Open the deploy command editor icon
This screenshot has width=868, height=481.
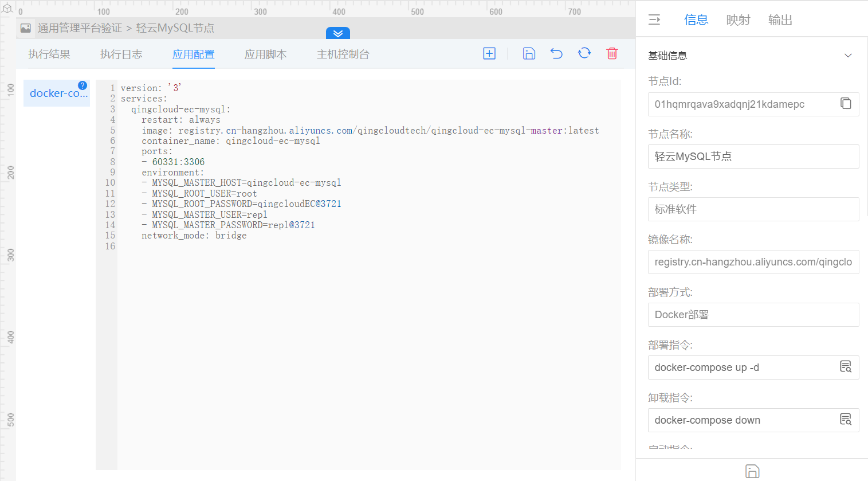tap(846, 367)
